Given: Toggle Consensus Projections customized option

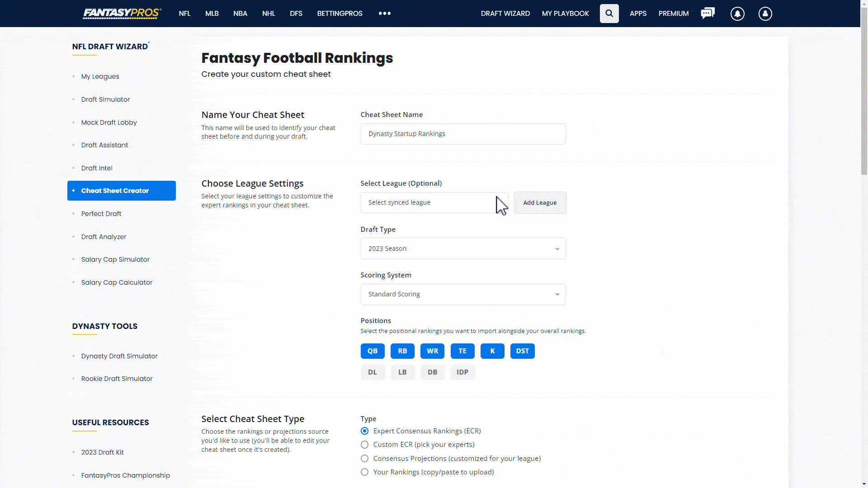Looking at the screenshot, I should coord(365,458).
